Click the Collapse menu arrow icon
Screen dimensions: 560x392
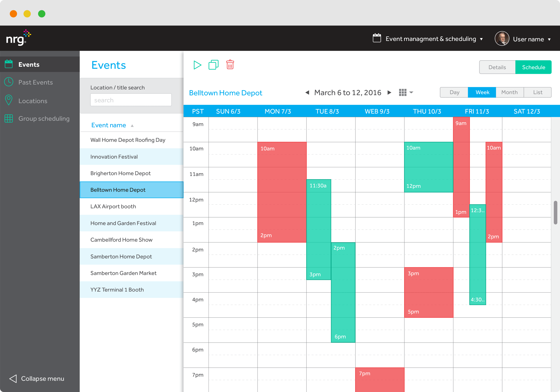pos(13,378)
